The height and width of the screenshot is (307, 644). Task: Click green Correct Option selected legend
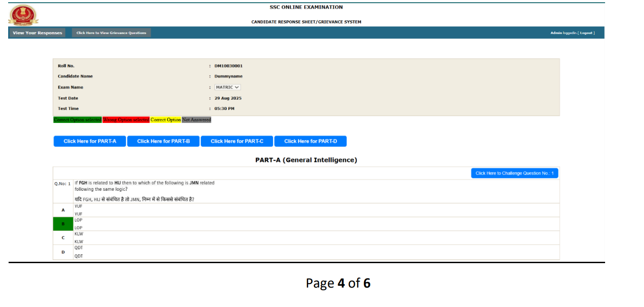(x=77, y=120)
